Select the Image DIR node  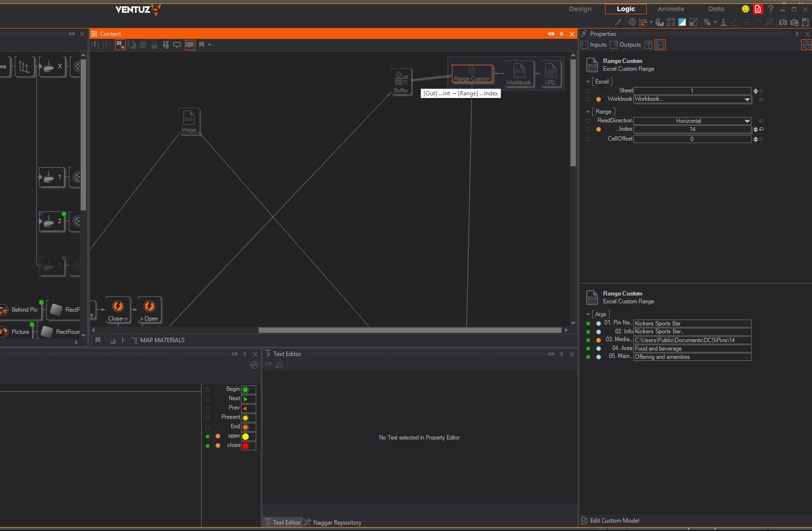coord(189,121)
